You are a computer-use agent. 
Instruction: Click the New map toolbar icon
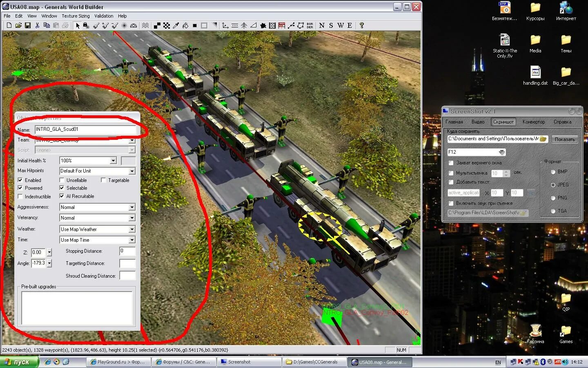[x=9, y=25]
